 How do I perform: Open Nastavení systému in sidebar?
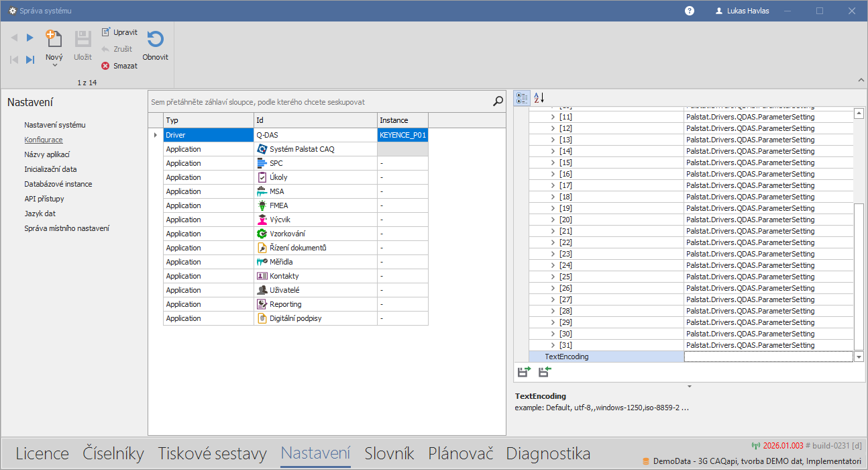pyautogui.click(x=55, y=125)
